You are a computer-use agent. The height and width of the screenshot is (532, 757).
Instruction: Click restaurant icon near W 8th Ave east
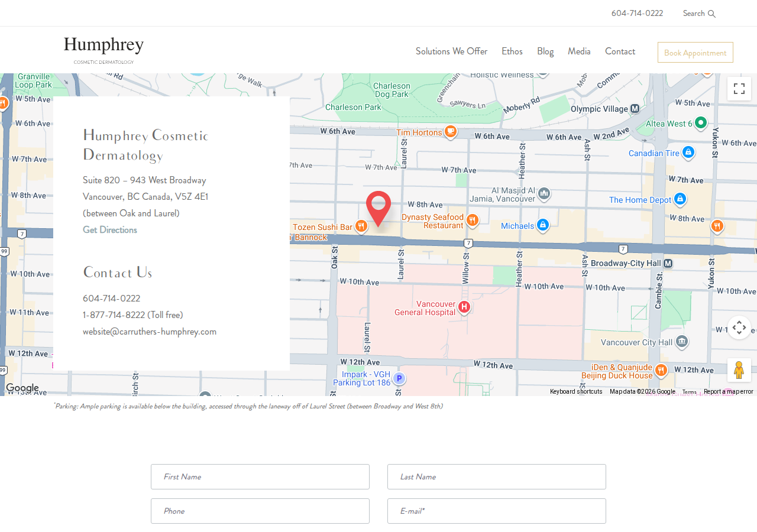click(717, 225)
